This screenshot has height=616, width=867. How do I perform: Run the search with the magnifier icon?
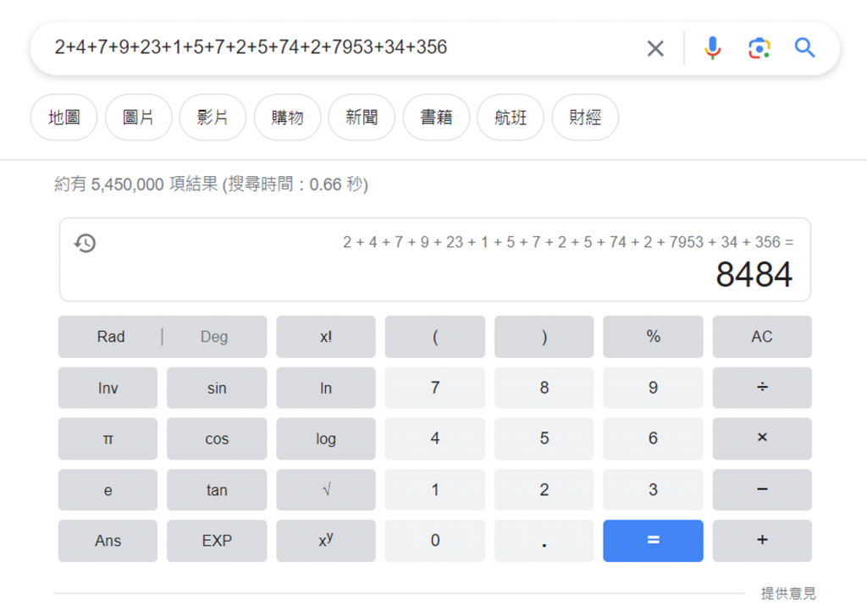pyautogui.click(x=804, y=48)
